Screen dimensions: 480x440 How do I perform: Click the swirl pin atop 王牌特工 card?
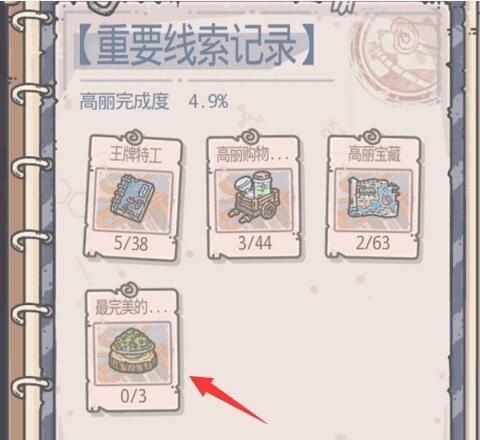tap(134, 137)
